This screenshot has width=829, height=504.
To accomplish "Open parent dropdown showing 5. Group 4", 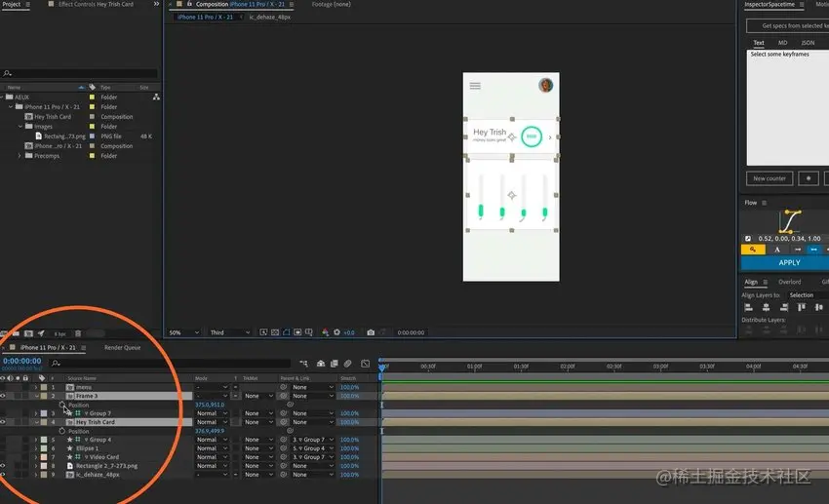I will click(313, 448).
